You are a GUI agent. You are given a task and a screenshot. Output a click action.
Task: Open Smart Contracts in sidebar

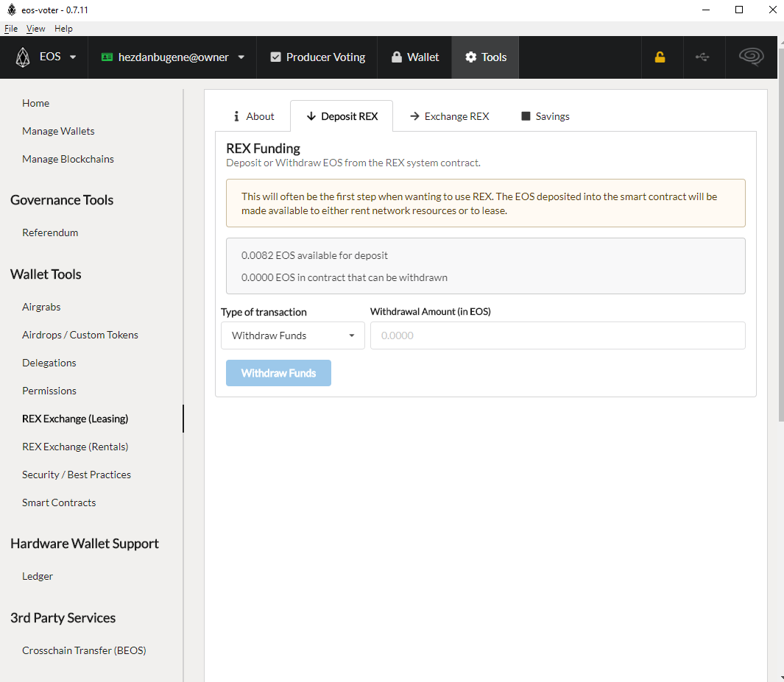[59, 502]
